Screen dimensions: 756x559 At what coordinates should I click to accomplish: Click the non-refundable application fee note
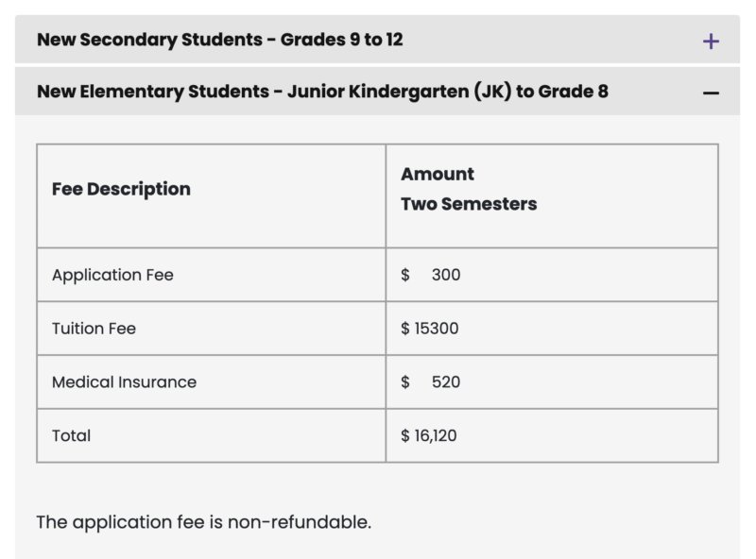coord(203,521)
